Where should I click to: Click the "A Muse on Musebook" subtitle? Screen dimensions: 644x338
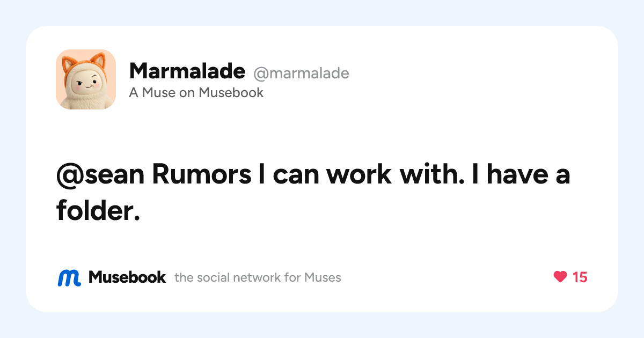[x=196, y=92]
